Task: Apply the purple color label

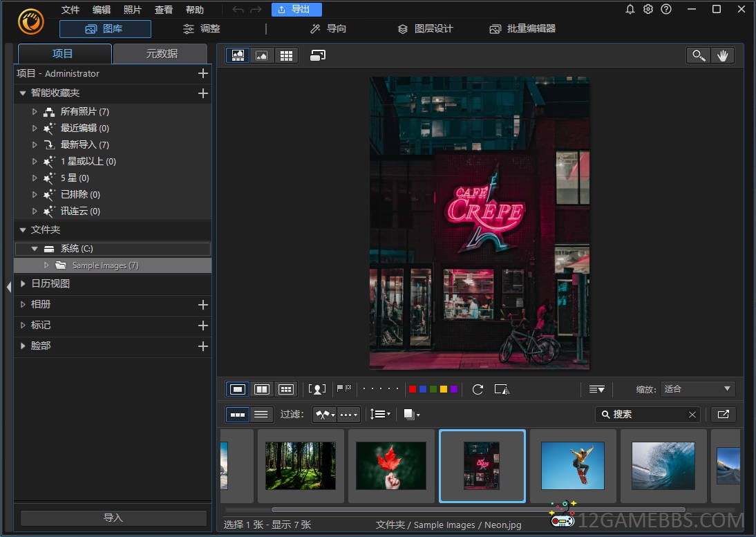Action: (x=454, y=389)
